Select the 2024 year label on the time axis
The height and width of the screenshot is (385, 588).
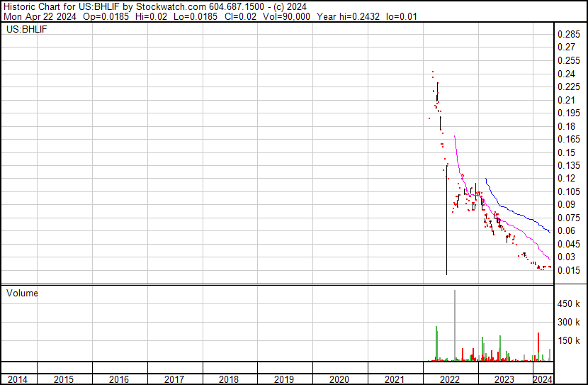(x=543, y=379)
